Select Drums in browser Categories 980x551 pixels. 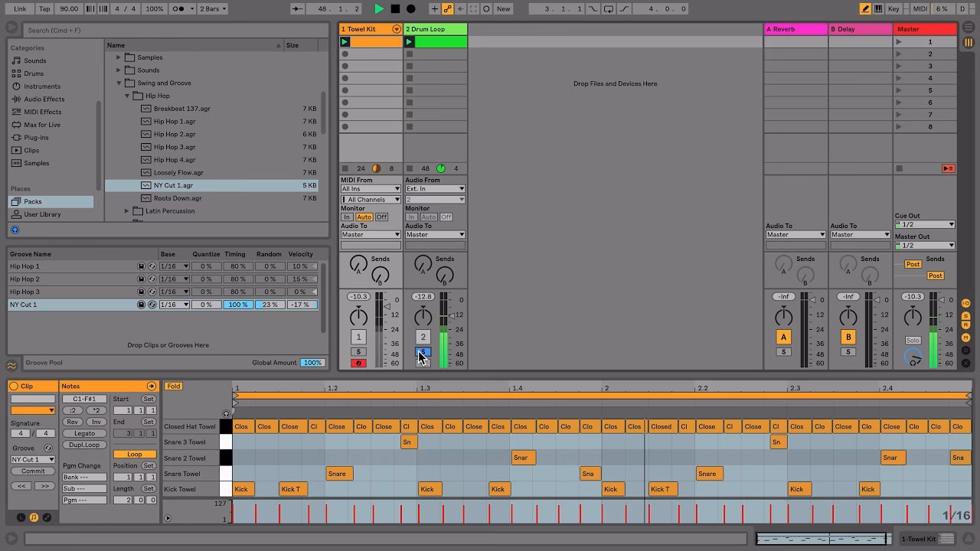tap(34, 73)
